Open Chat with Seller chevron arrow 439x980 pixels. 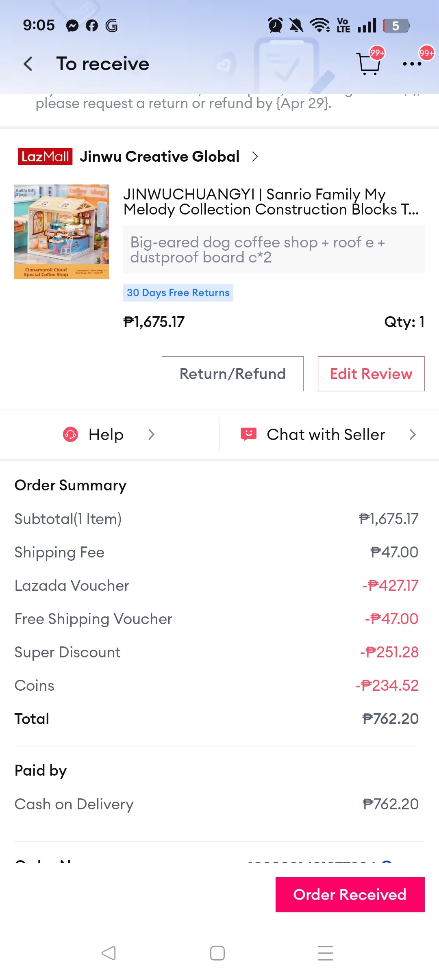tap(413, 434)
